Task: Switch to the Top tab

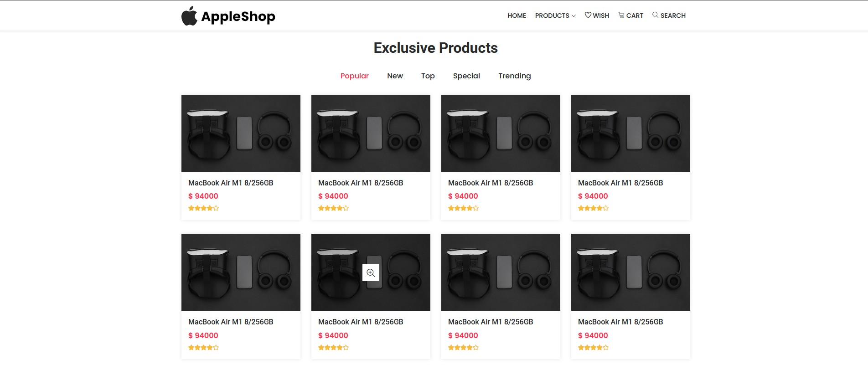Action: [428, 76]
